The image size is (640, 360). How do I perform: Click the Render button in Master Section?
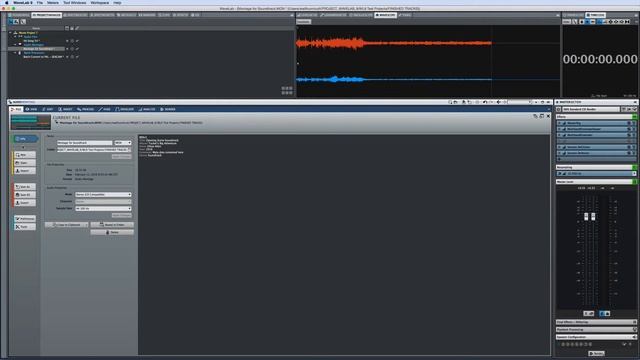coord(596,353)
